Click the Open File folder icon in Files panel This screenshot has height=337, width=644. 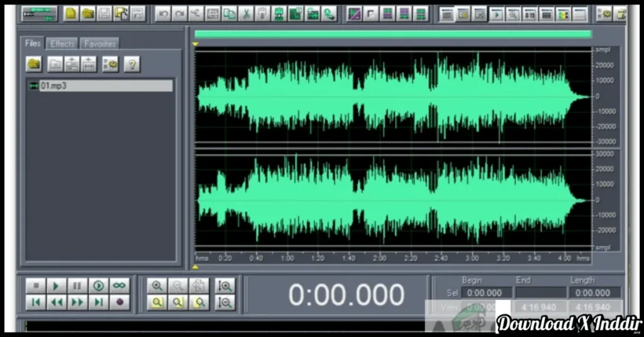[x=34, y=64]
